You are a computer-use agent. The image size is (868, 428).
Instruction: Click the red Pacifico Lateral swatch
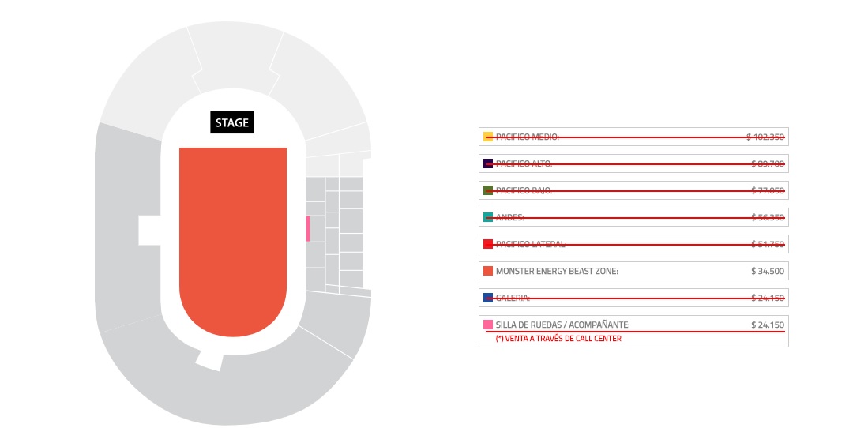(x=488, y=244)
